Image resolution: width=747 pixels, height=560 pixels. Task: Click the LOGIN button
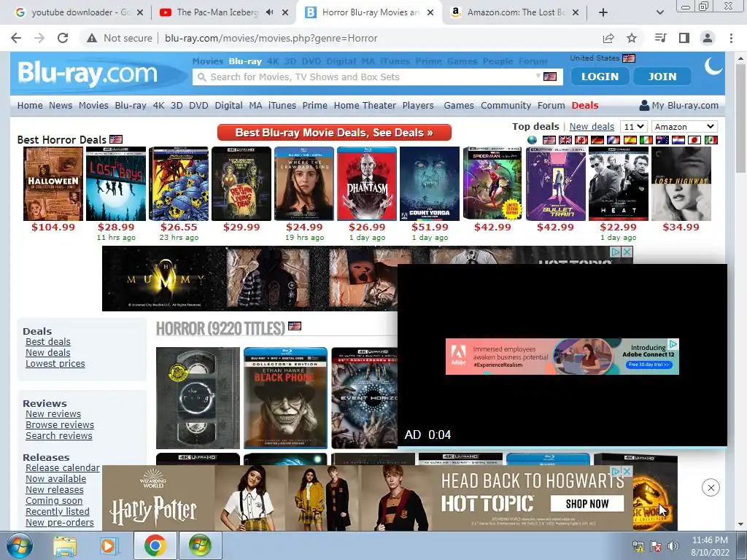(x=600, y=76)
